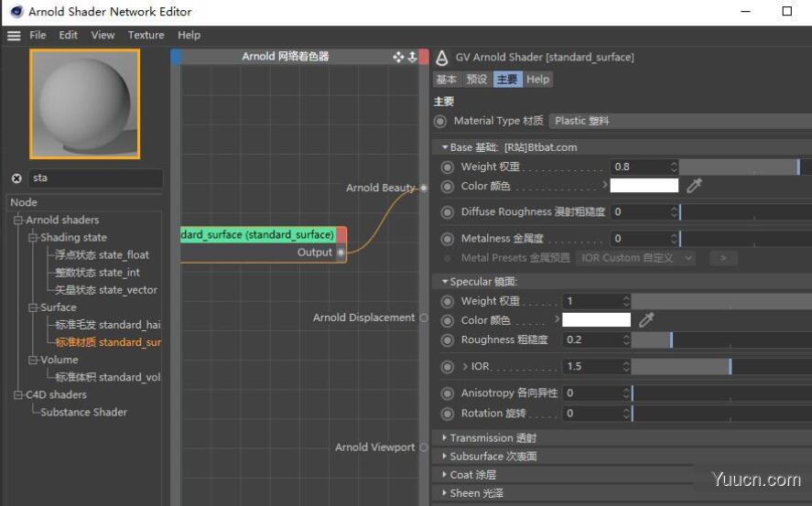Click the Arnold Viewport input port
This screenshot has height=506, width=812.
424,447
